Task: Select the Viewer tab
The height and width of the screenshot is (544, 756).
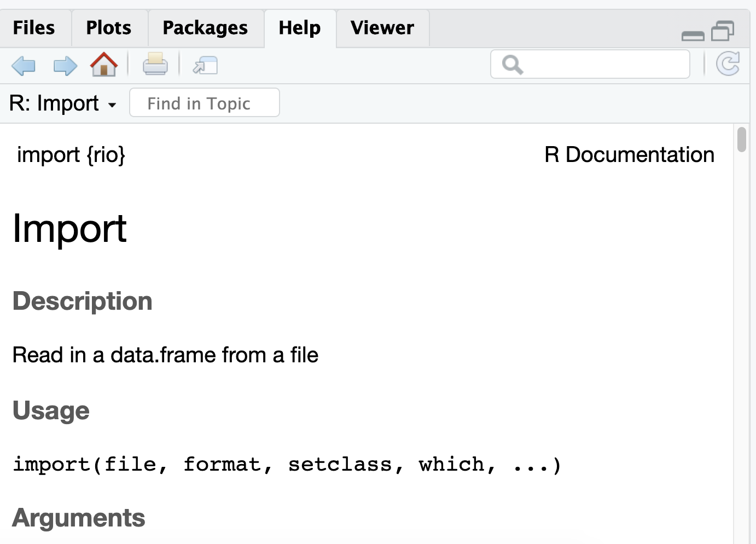Action: point(382,28)
